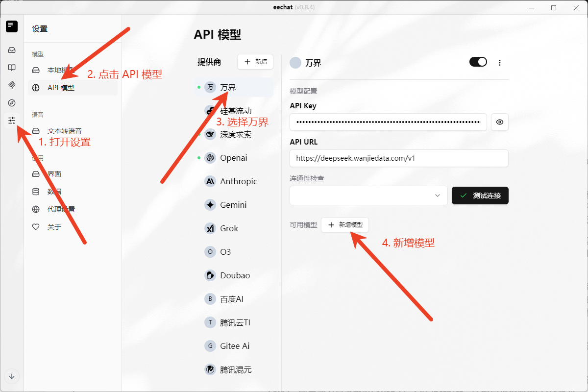Click the Anthropic logo icon
The image size is (588, 392).
point(210,181)
